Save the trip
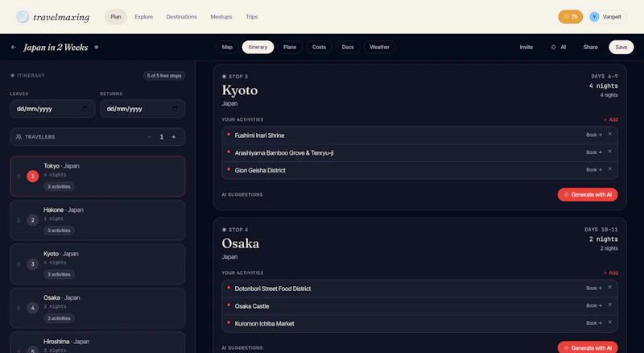 621,48
